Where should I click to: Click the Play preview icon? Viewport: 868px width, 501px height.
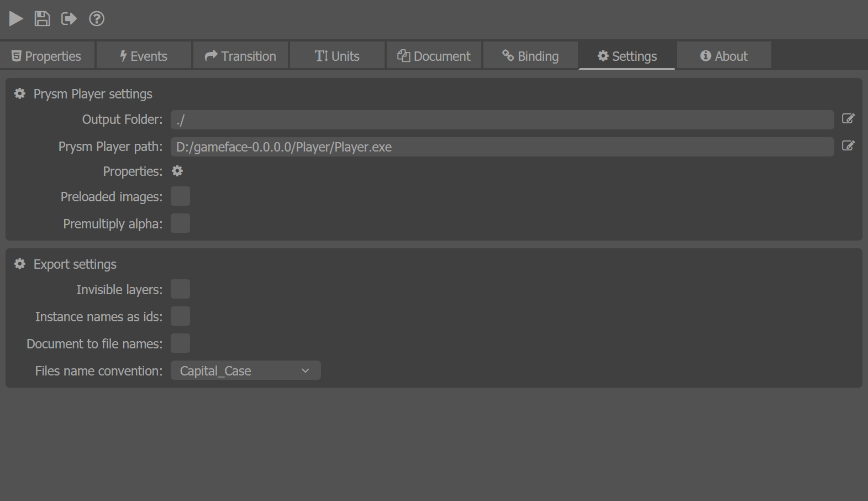pyautogui.click(x=16, y=19)
